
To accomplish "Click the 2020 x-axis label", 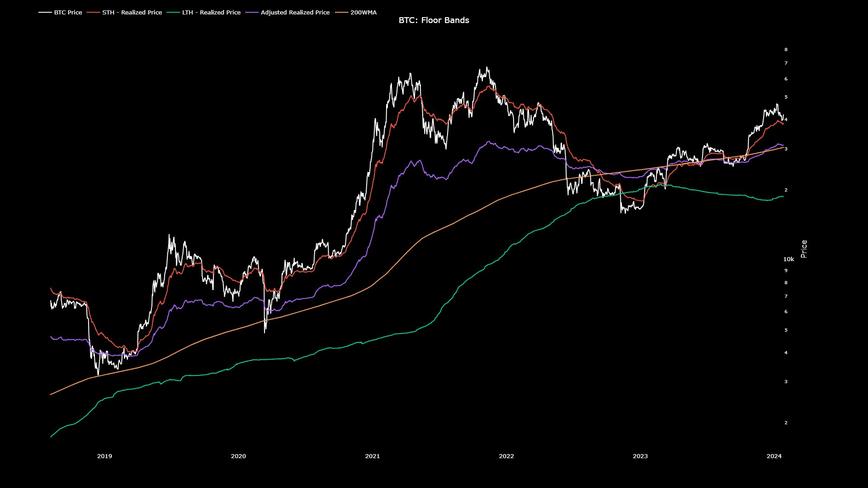I will tap(238, 456).
